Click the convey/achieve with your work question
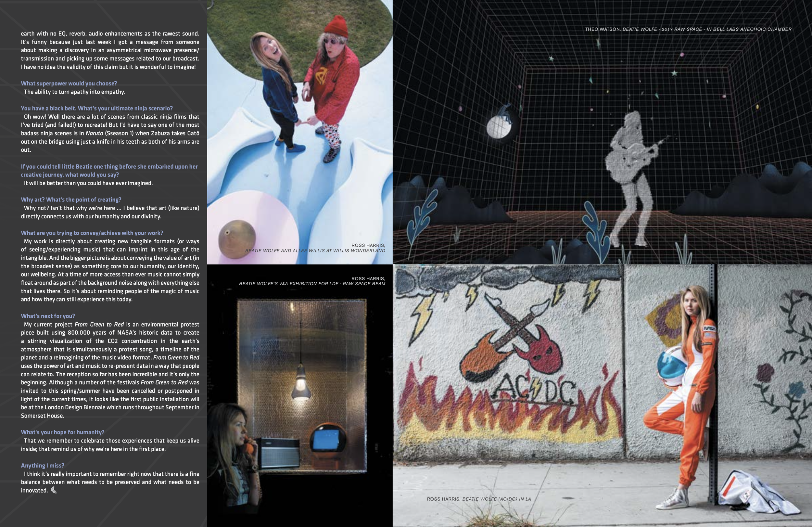 click(x=92, y=233)
